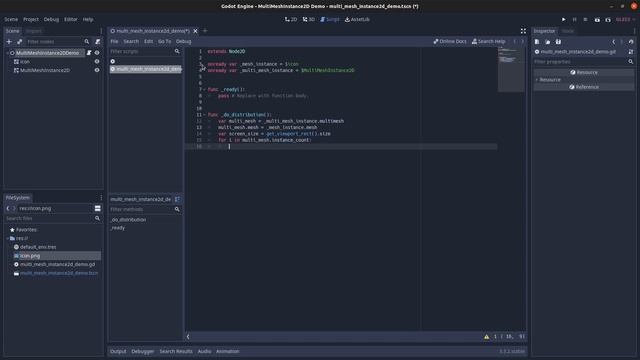Add a new scene tab
Screen dimensions: 640x360
(205, 31)
